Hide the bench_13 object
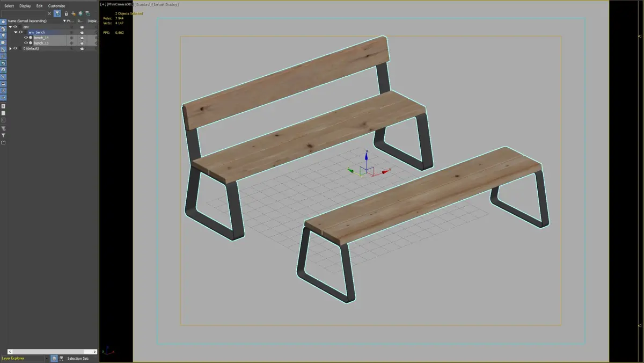Image resolution: width=644 pixels, height=363 pixels. click(x=26, y=43)
